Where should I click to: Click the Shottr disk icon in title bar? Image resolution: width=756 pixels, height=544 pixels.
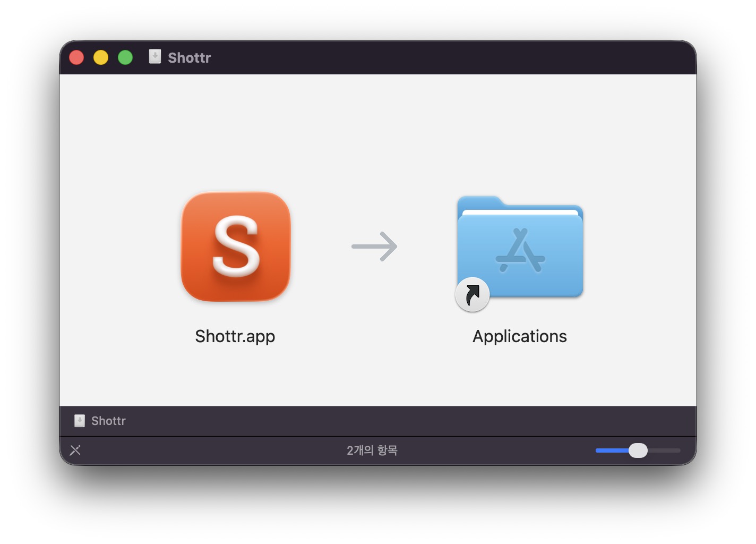155,56
